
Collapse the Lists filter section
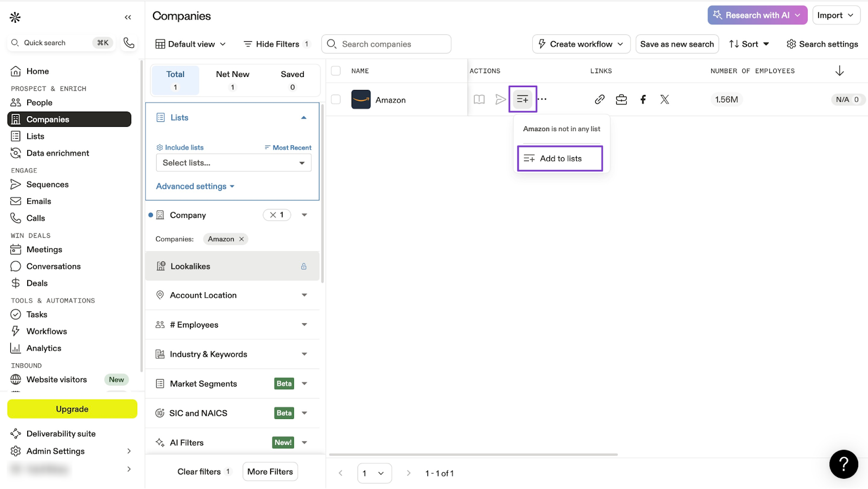304,118
